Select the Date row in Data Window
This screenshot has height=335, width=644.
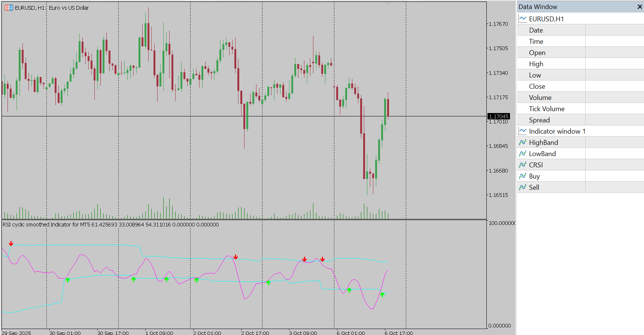point(580,30)
